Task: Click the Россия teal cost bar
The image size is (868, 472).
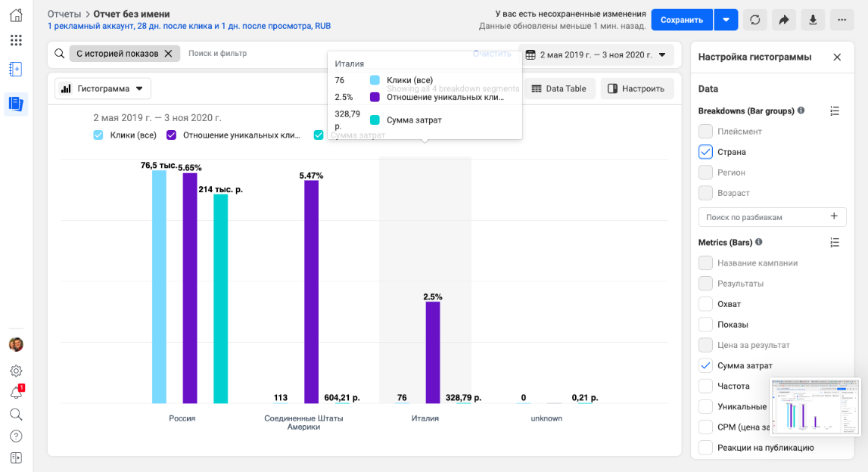Action: click(220, 299)
